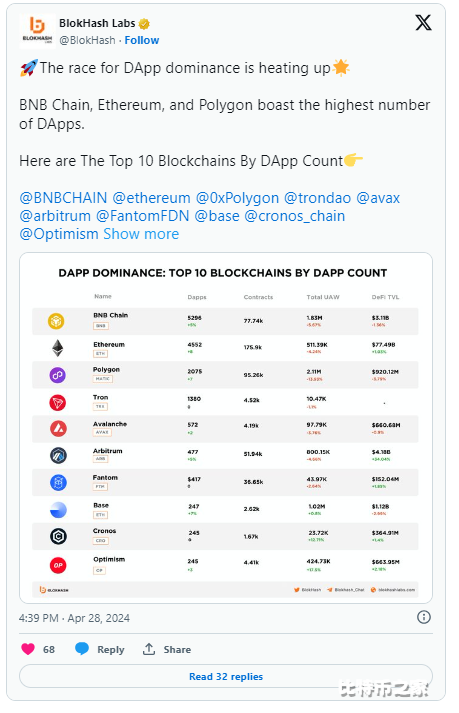Follow the BlokHash account
This screenshot has width=459, height=713.
coord(141,40)
